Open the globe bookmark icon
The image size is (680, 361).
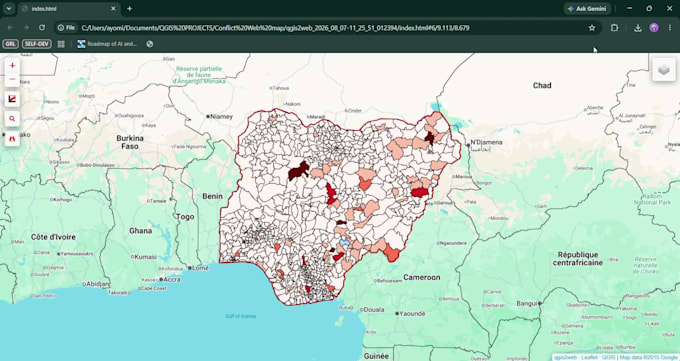click(x=150, y=44)
